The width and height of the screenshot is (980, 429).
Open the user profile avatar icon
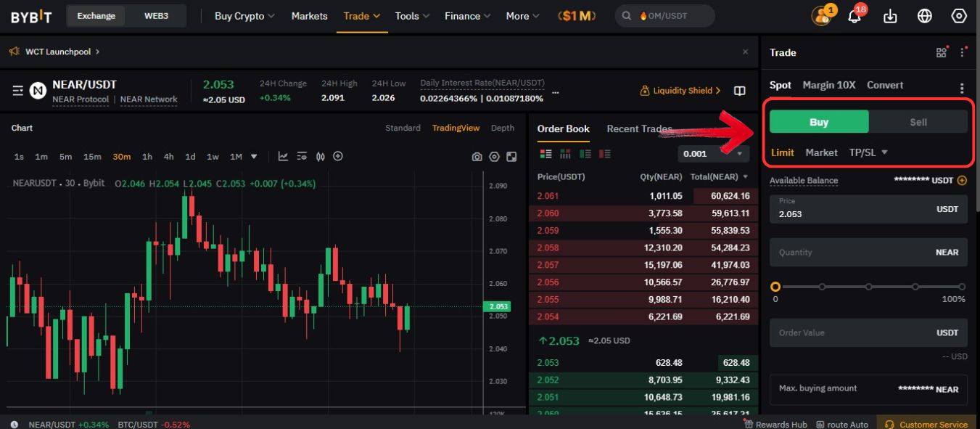(820, 16)
